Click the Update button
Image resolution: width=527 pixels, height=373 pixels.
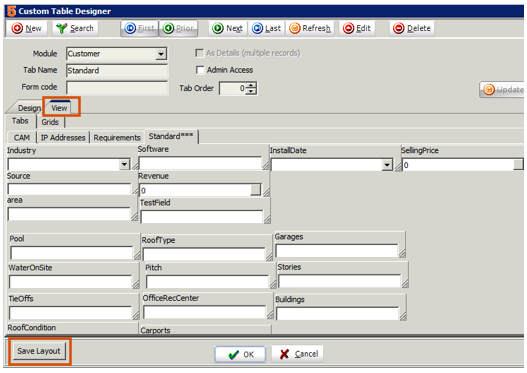pos(502,90)
